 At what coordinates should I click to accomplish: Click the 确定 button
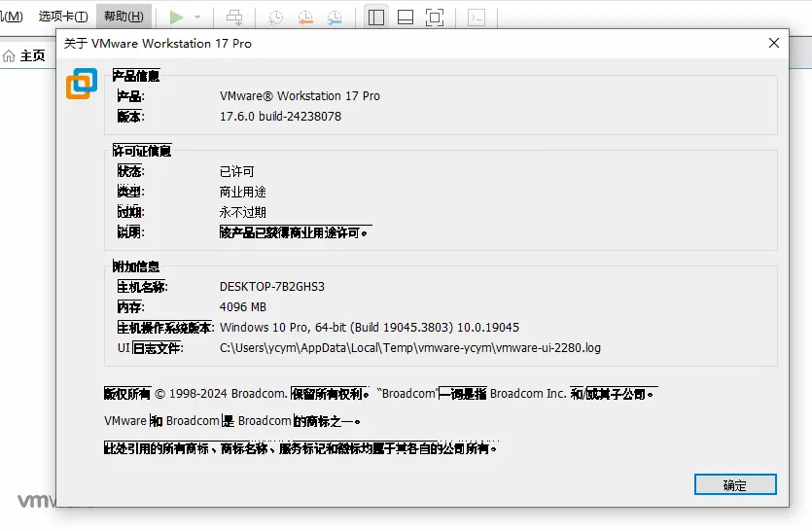pyautogui.click(x=735, y=485)
